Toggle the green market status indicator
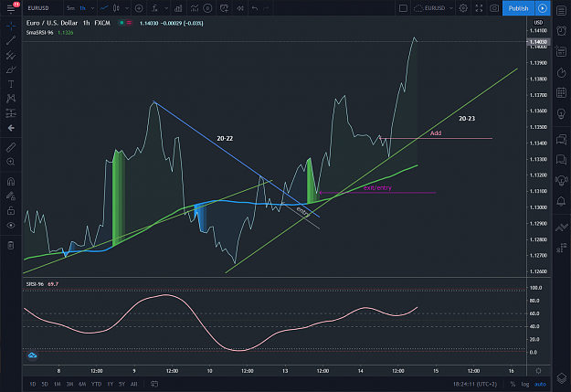The height and width of the screenshot is (392, 571). pos(122,23)
